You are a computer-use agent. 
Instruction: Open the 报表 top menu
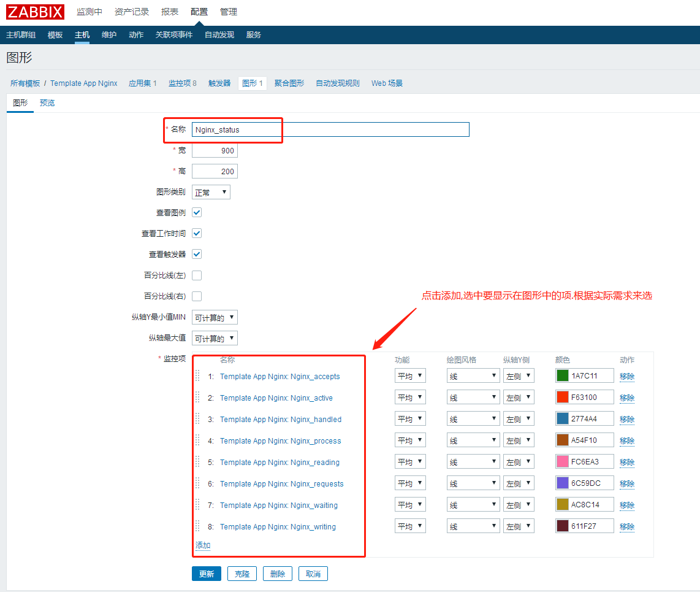tap(170, 12)
